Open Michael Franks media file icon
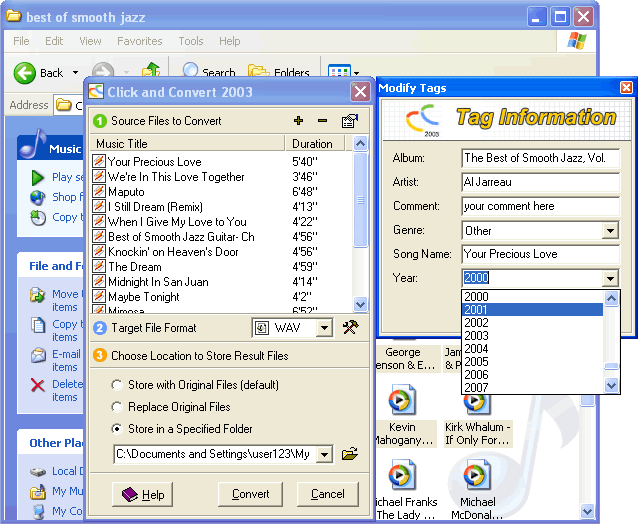 (402, 474)
